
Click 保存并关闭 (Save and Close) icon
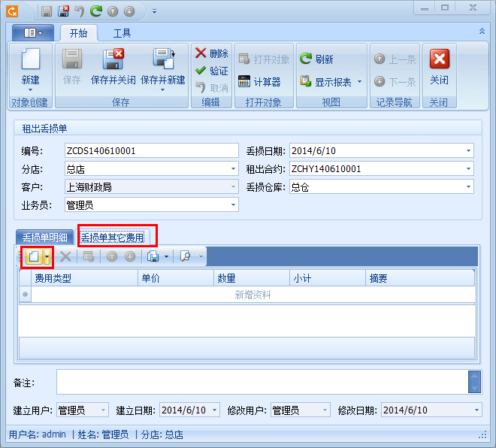[x=114, y=62]
